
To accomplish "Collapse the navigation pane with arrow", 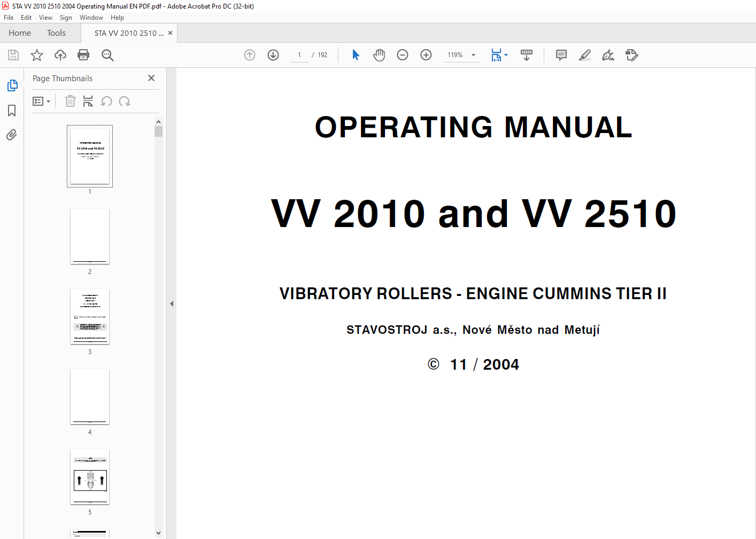I will tap(172, 303).
